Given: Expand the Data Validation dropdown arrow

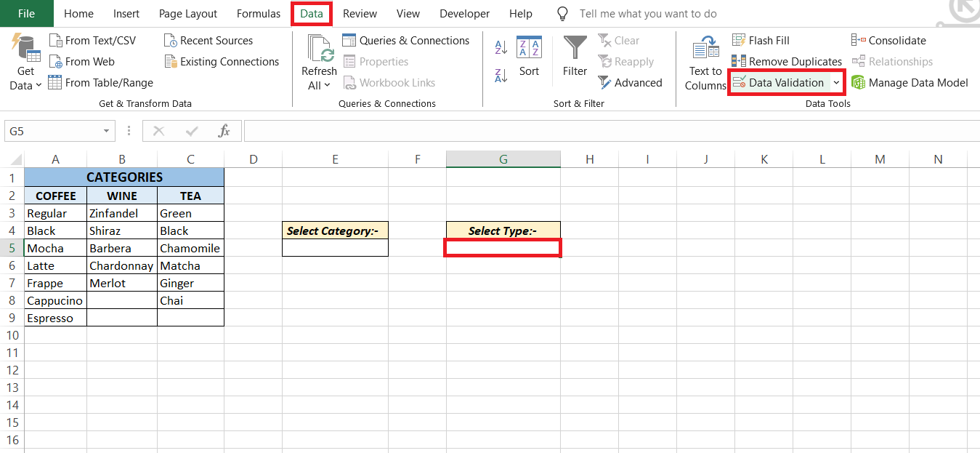Looking at the screenshot, I should click(836, 83).
